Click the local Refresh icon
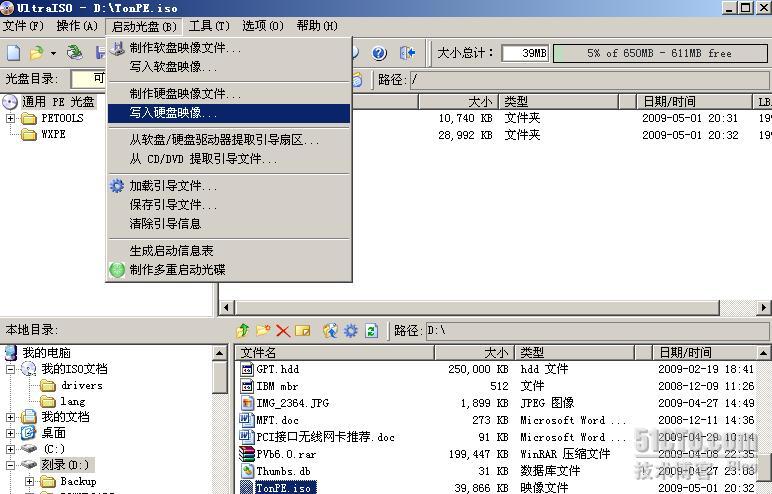 click(x=371, y=330)
